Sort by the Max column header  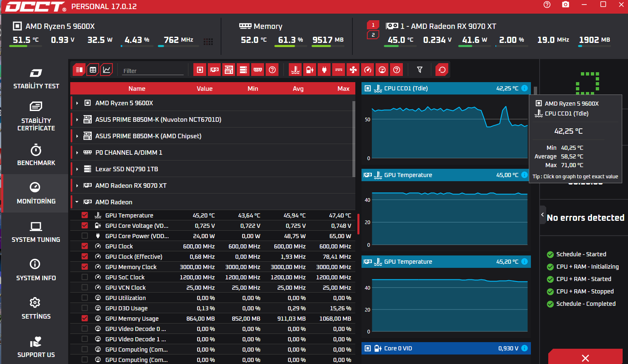click(x=343, y=89)
